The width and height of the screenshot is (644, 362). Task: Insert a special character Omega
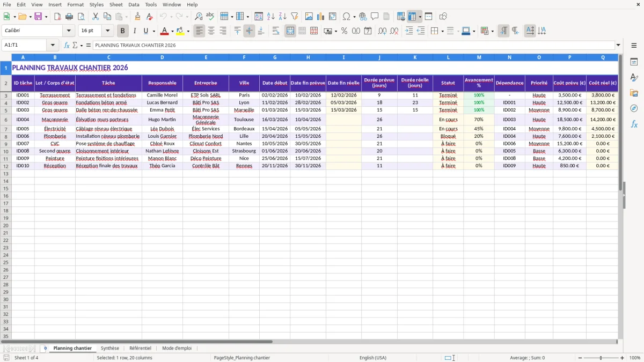tap(347, 17)
